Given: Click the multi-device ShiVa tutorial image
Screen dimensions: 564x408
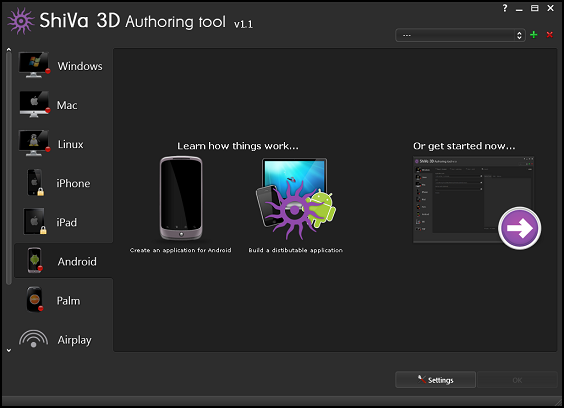Looking at the screenshot, I should [296, 199].
